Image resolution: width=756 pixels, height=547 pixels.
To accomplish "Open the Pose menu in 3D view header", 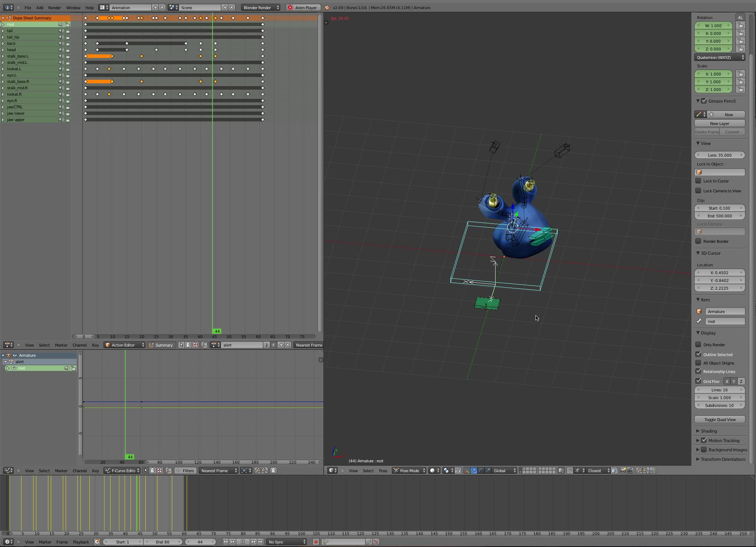I will [x=383, y=470].
